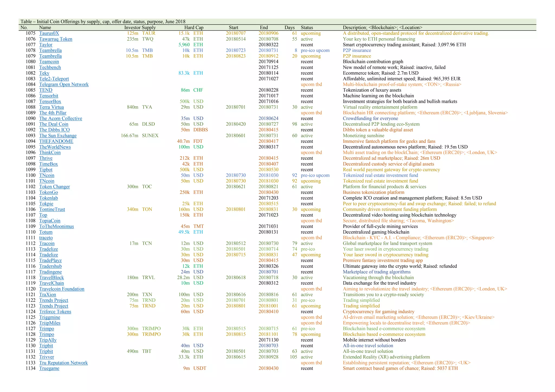This screenshot has height=392, width=555.
Task: Follow the Terra Virtua link
Action: coord(51,107)
